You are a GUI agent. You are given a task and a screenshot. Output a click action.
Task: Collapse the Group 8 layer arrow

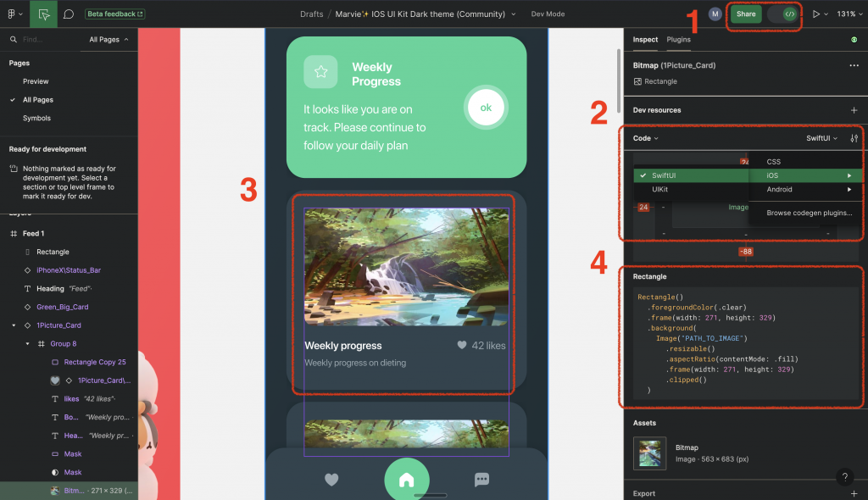(x=27, y=344)
